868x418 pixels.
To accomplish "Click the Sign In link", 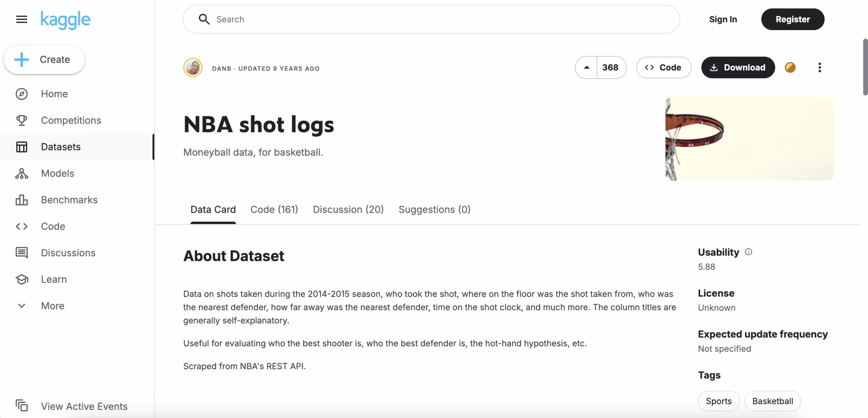I will pos(723,19).
